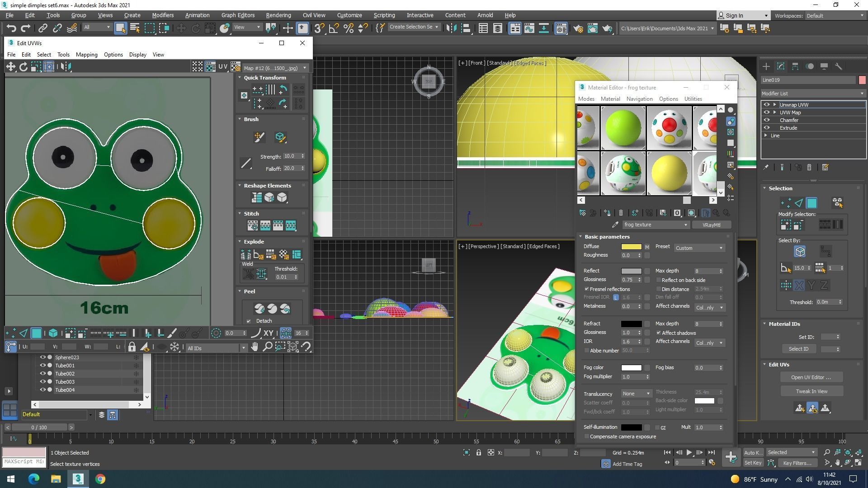
Task: Open the Workspaces Default dropdown
Action: click(835, 16)
